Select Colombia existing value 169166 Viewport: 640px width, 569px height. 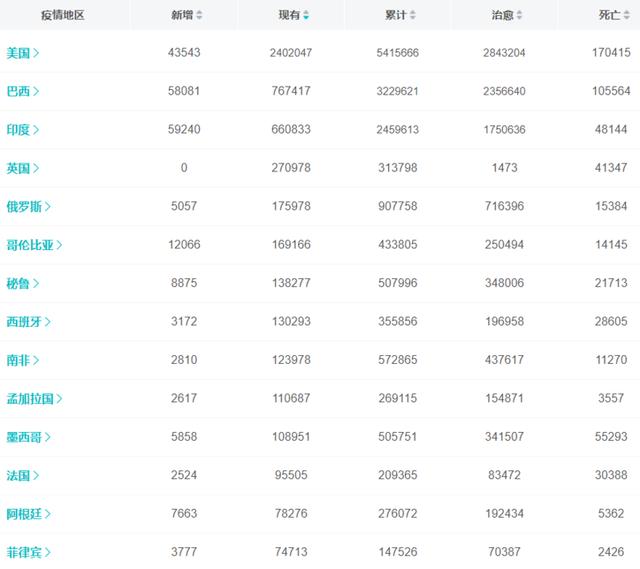291,244
